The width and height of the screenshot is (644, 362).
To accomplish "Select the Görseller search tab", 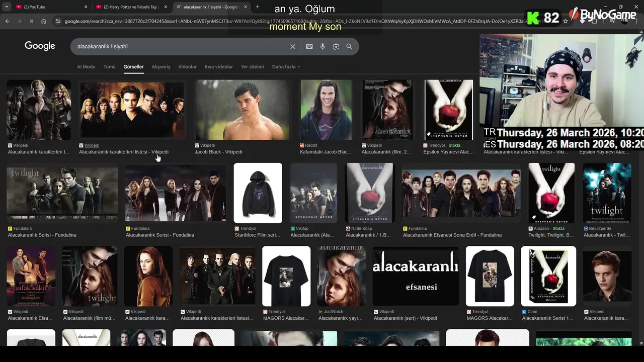I will (134, 66).
